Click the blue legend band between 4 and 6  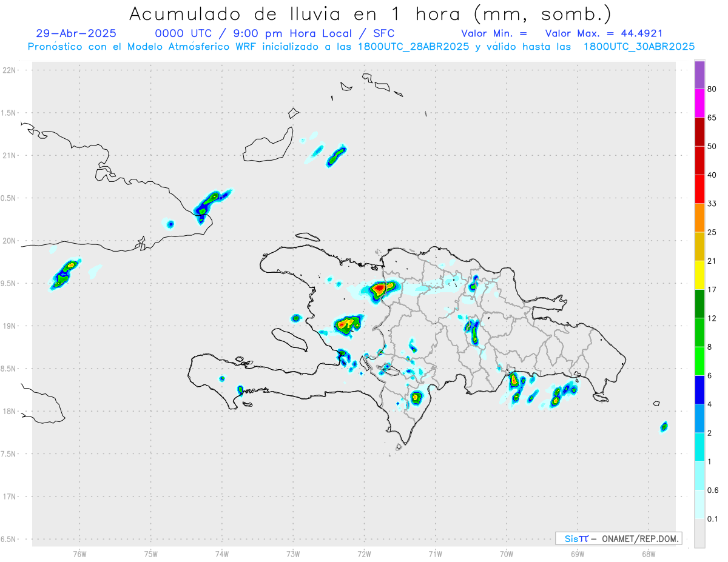coord(699,390)
